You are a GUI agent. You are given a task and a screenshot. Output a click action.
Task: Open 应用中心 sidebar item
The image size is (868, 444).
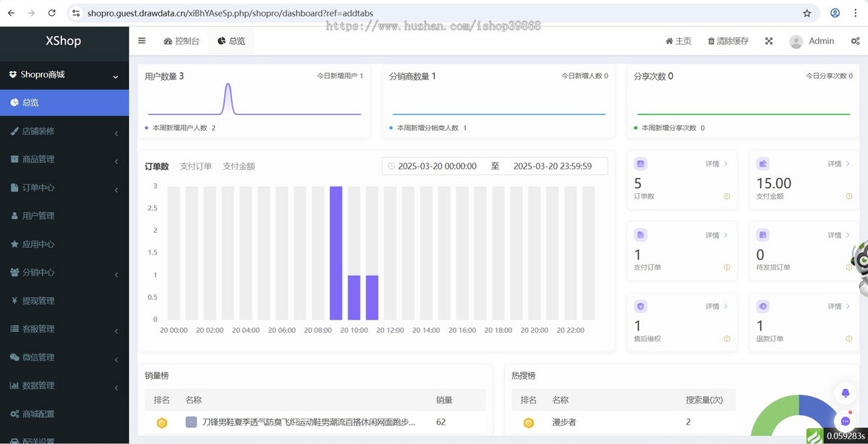point(64,244)
